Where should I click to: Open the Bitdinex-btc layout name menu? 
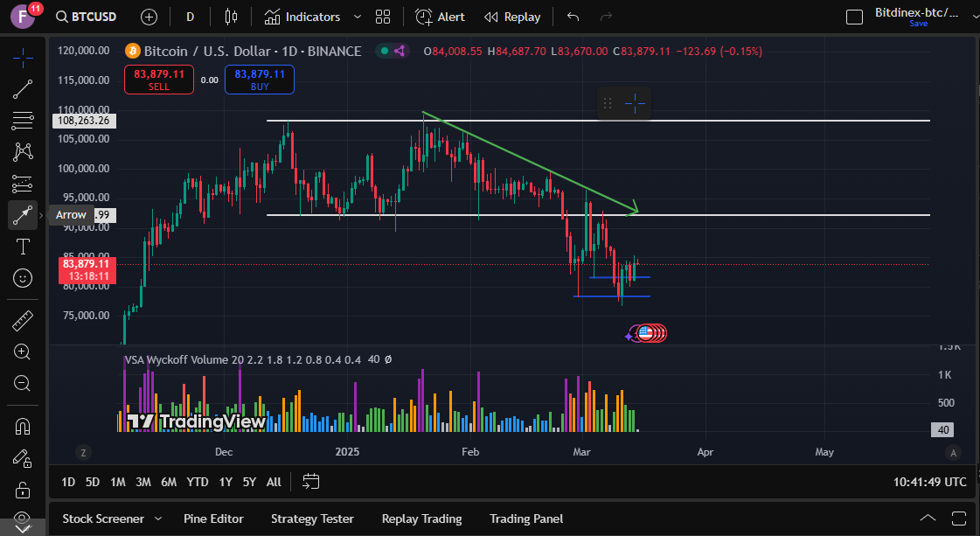pos(916,12)
